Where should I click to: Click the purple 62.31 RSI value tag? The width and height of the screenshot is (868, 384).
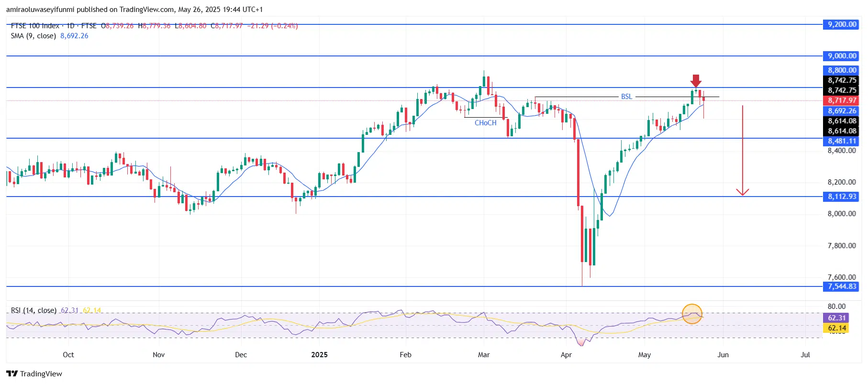point(836,318)
